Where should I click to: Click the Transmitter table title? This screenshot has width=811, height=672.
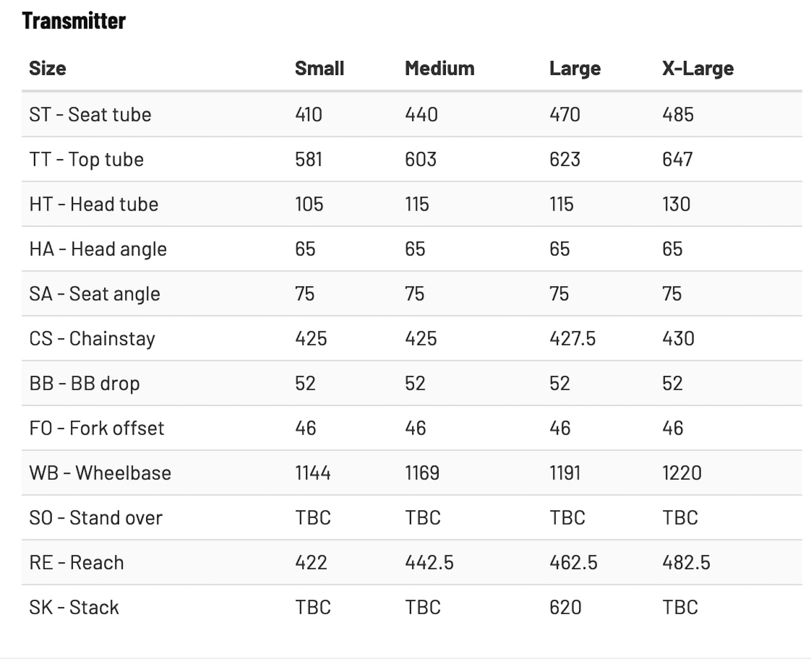[x=74, y=21]
